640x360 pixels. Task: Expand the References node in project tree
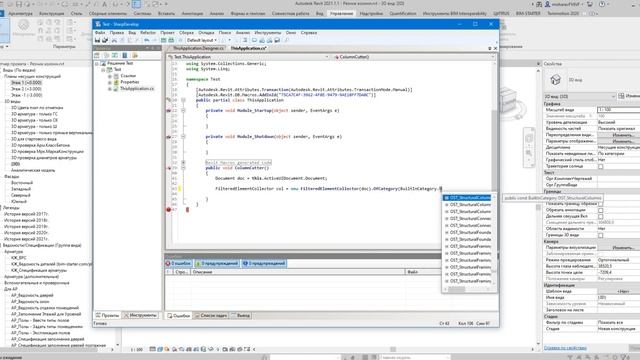pyautogui.click(x=110, y=76)
